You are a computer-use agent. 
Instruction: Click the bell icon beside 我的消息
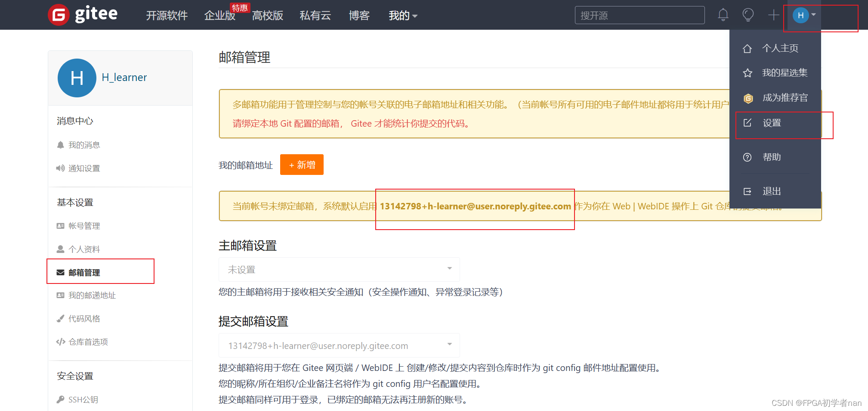(60, 145)
